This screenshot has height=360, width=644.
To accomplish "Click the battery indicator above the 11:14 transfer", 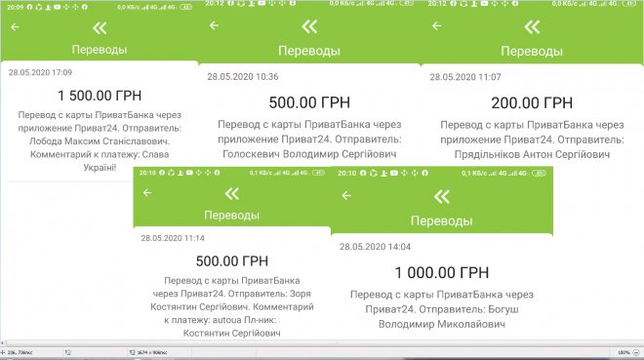I will (x=318, y=173).
